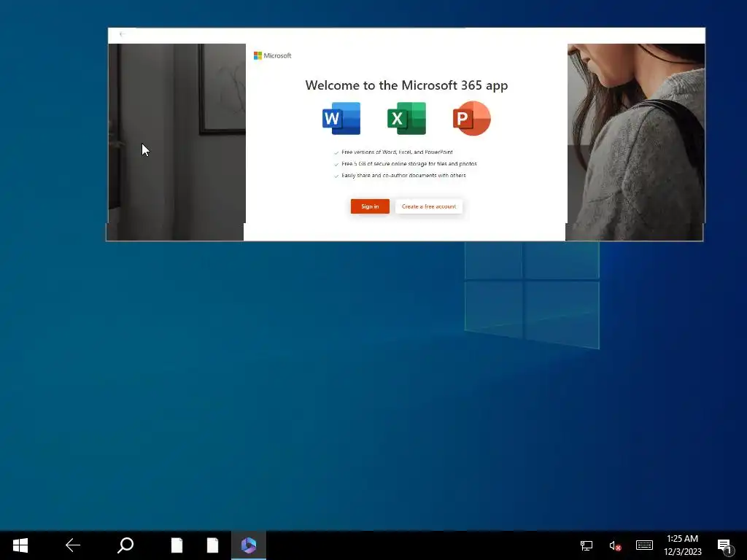
Task: Click the muted volume tray icon
Action: click(x=614, y=545)
